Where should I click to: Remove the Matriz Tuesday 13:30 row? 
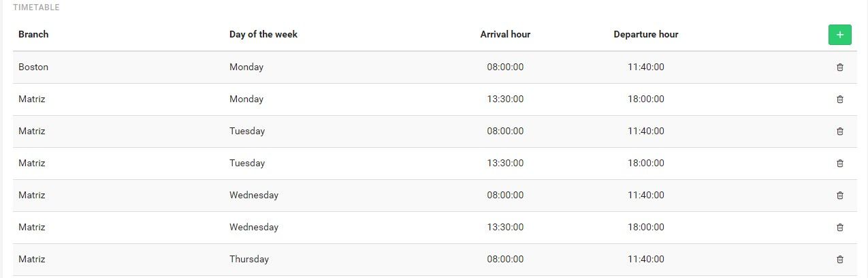click(x=839, y=163)
